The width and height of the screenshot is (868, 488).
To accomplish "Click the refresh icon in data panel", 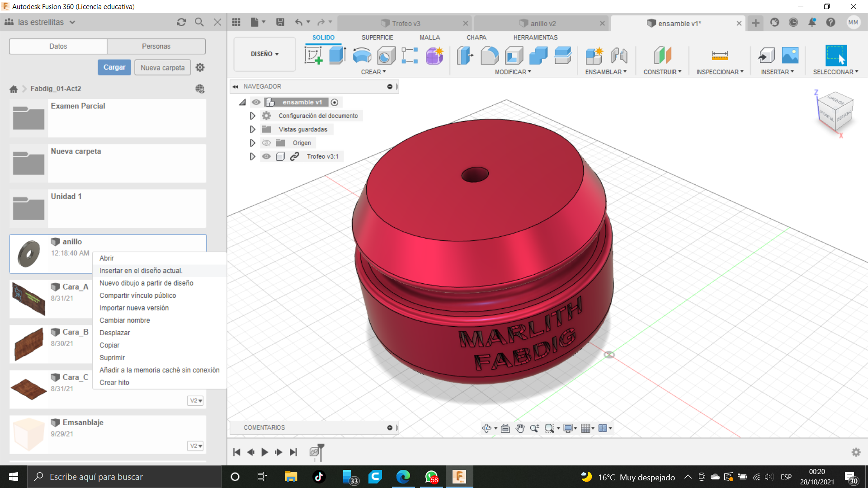I will coord(181,22).
